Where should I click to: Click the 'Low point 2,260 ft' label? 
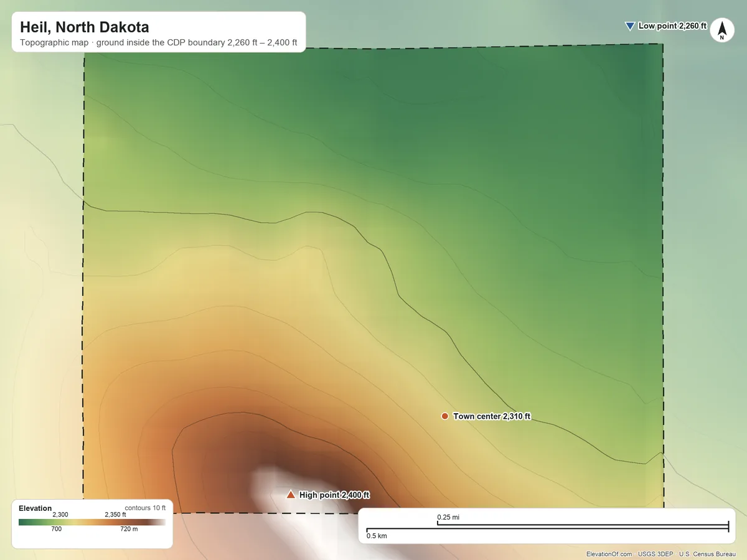[673, 26]
